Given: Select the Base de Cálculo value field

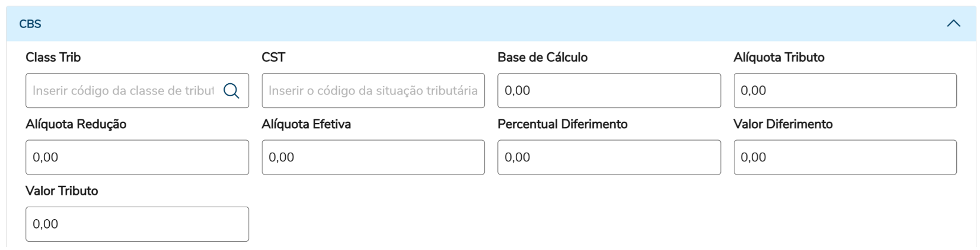Looking at the screenshot, I should click(x=609, y=91).
